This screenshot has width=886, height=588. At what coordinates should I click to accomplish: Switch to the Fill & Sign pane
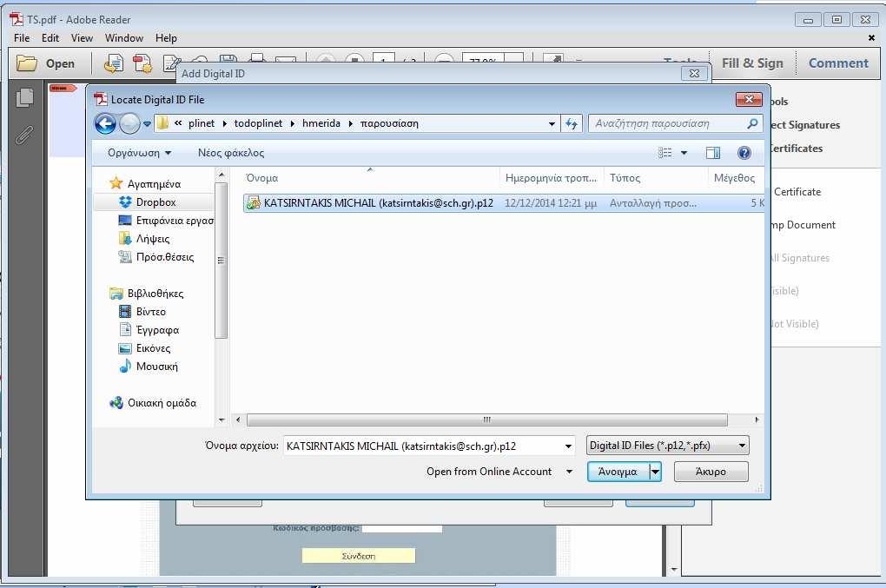752,63
